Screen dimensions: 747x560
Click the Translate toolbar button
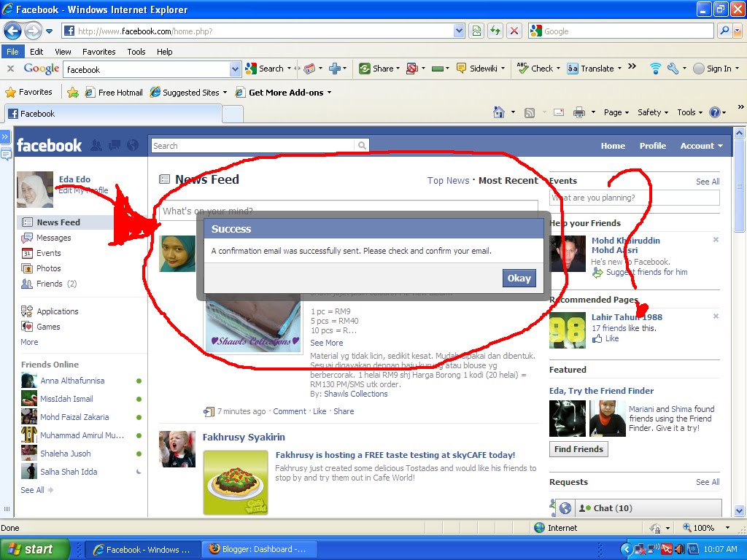tap(594, 69)
